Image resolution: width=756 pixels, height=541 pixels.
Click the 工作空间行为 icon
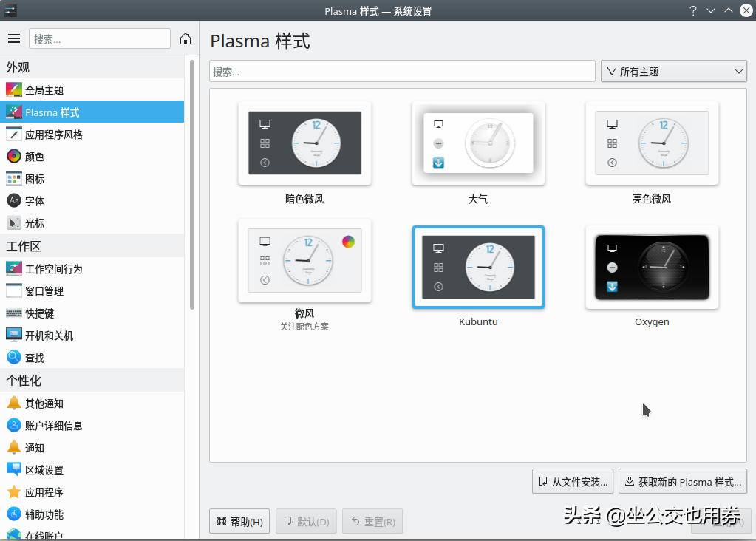(x=14, y=268)
